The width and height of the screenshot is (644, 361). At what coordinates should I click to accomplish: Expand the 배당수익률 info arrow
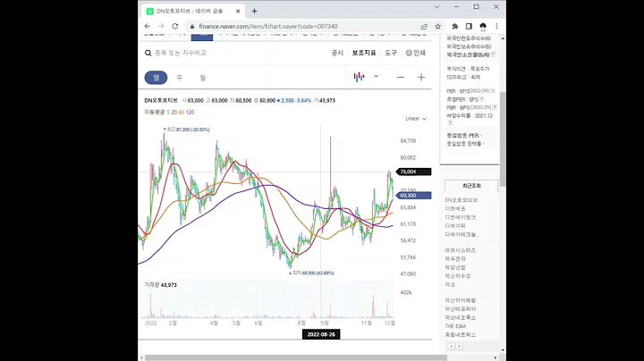[x=450, y=122]
